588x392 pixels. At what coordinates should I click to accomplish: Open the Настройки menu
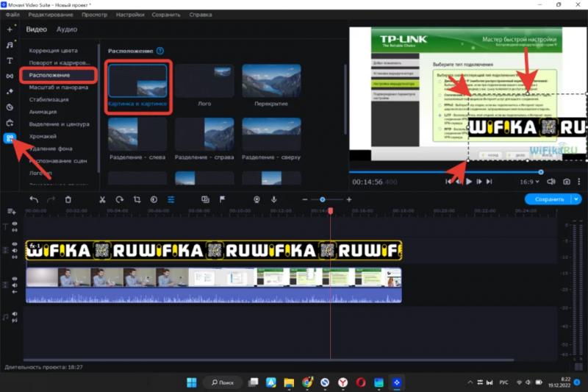(x=130, y=15)
